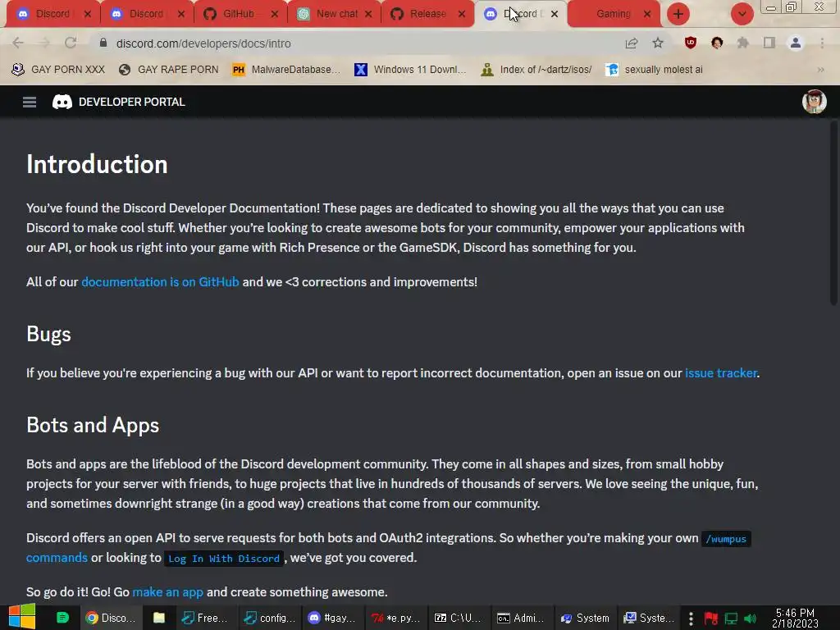Open the green app icon next to Start
840x630 pixels.
coord(62,618)
